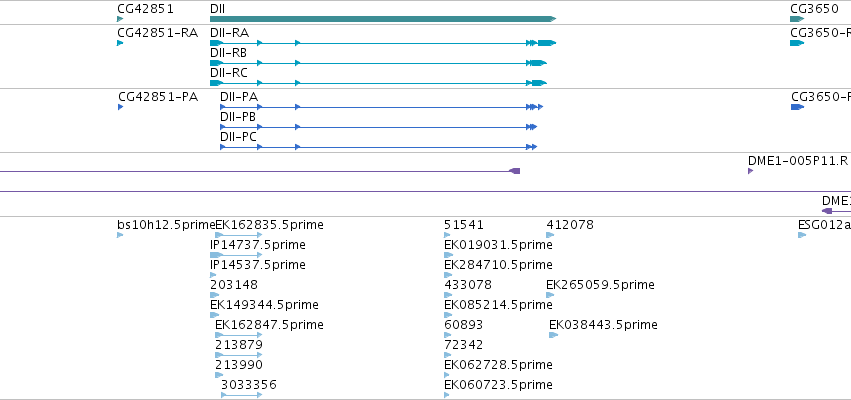Select the purple block on long feature line
Screen dimensions: 851x400
coord(515,171)
